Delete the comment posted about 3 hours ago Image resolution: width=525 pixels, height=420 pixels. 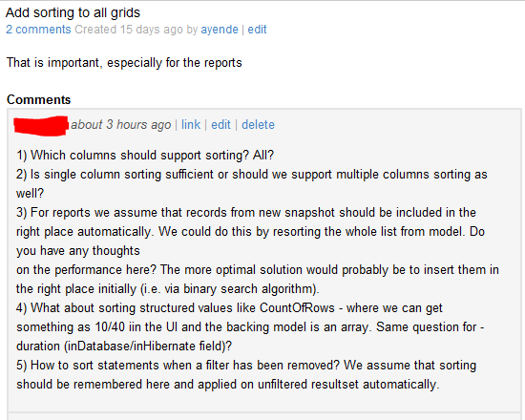[x=258, y=125]
